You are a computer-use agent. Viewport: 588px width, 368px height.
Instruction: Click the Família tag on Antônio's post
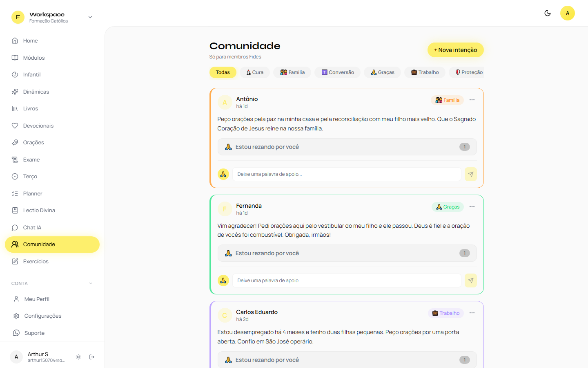point(448,100)
